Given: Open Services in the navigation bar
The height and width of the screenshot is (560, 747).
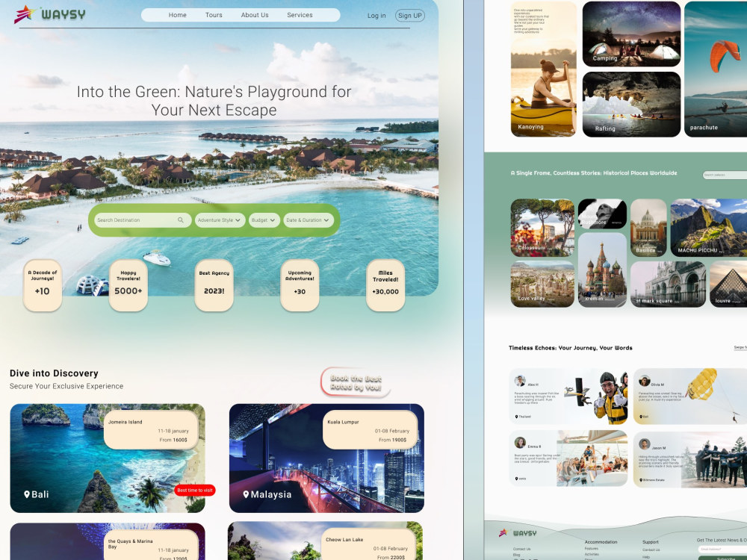Looking at the screenshot, I should coord(300,15).
